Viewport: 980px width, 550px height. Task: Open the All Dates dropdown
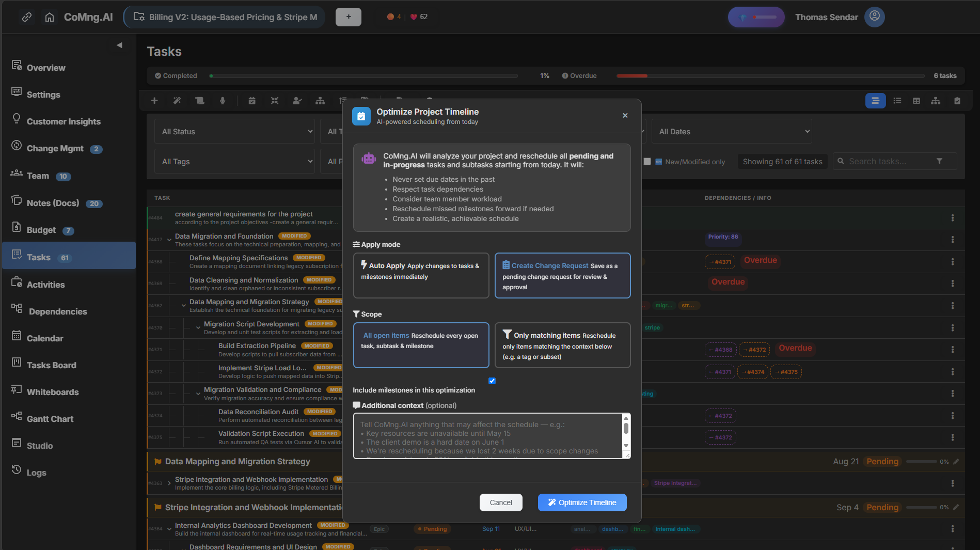pos(732,132)
